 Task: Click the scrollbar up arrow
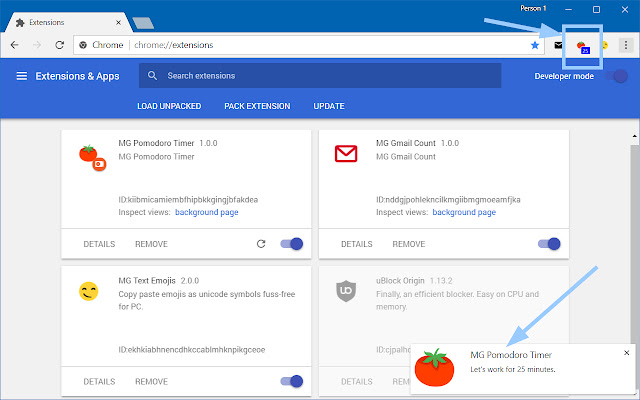(634, 136)
